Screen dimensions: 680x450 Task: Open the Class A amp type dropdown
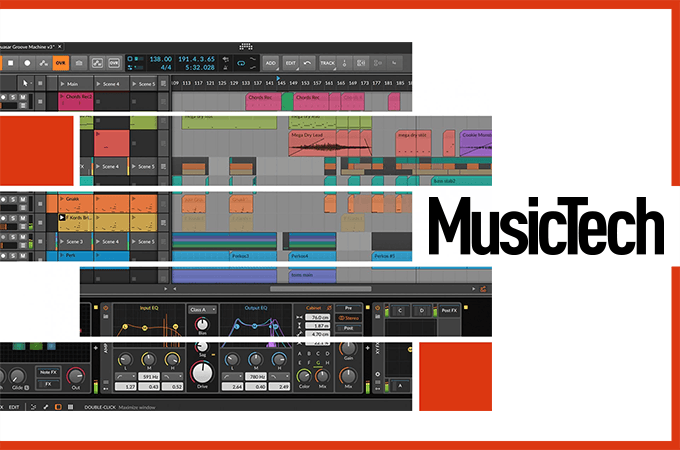pos(202,310)
